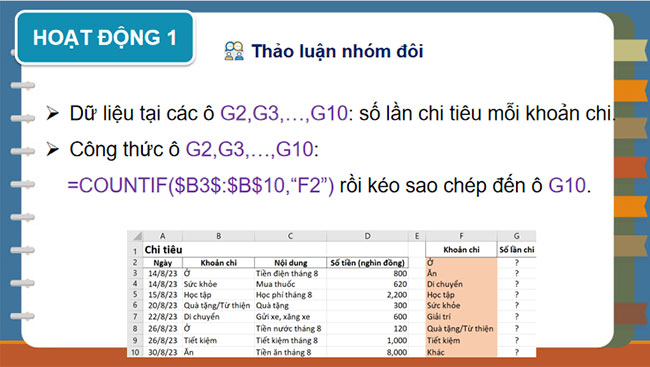Click '?' cell next to 'Khác'
650x367 pixels.
517,352
